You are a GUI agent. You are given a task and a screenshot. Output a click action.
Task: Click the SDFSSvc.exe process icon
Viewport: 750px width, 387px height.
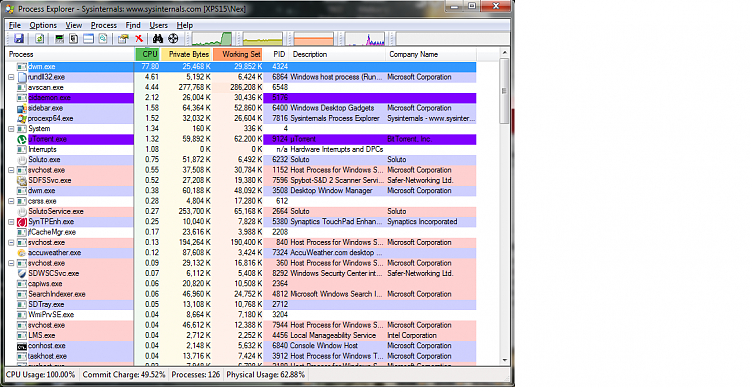click(22, 181)
